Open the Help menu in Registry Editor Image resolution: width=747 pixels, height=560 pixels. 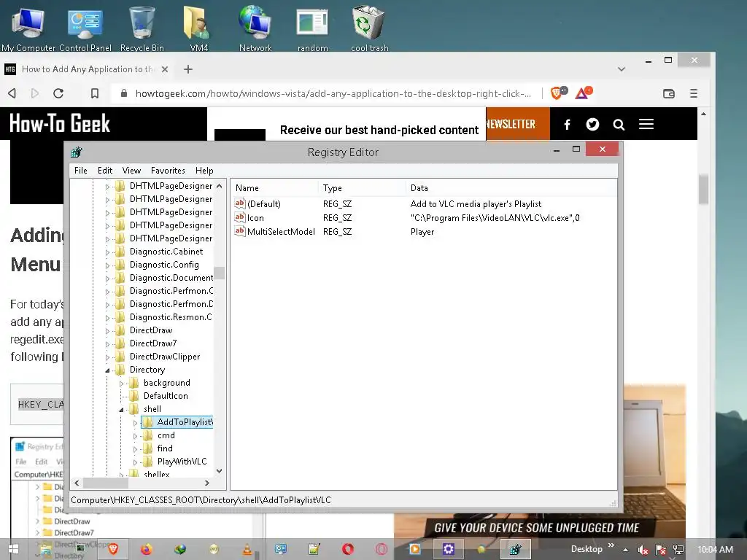pos(204,171)
